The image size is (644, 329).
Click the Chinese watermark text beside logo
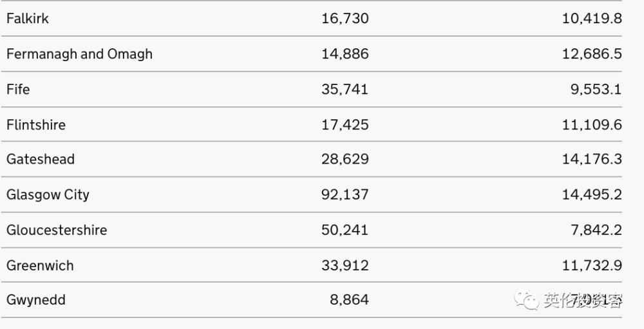click(x=583, y=301)
